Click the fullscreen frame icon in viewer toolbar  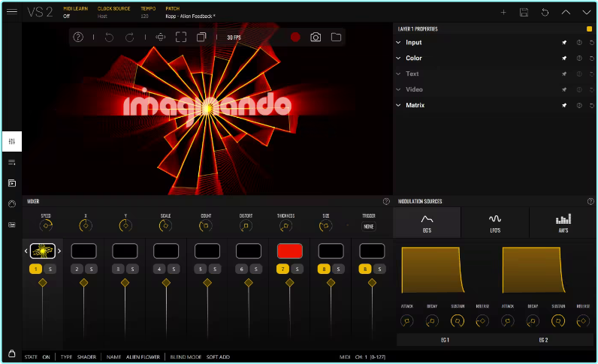pos(181,37)
